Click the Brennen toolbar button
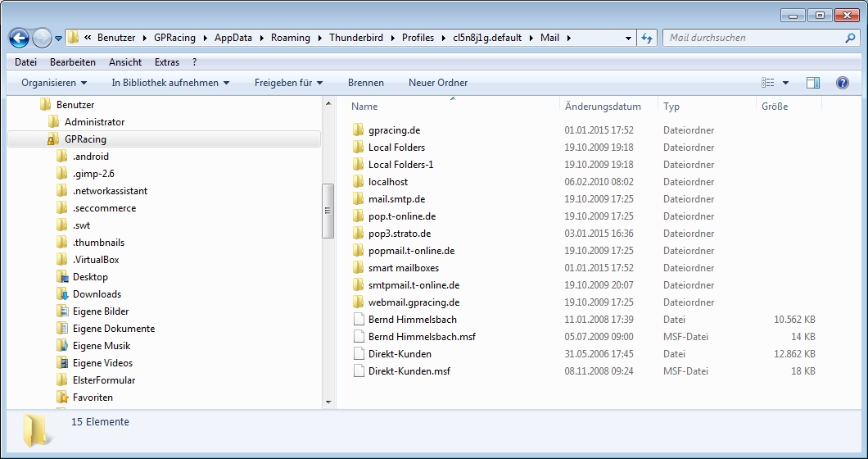The height and width of the screenshot is (459, 868). tap(365, 83)
